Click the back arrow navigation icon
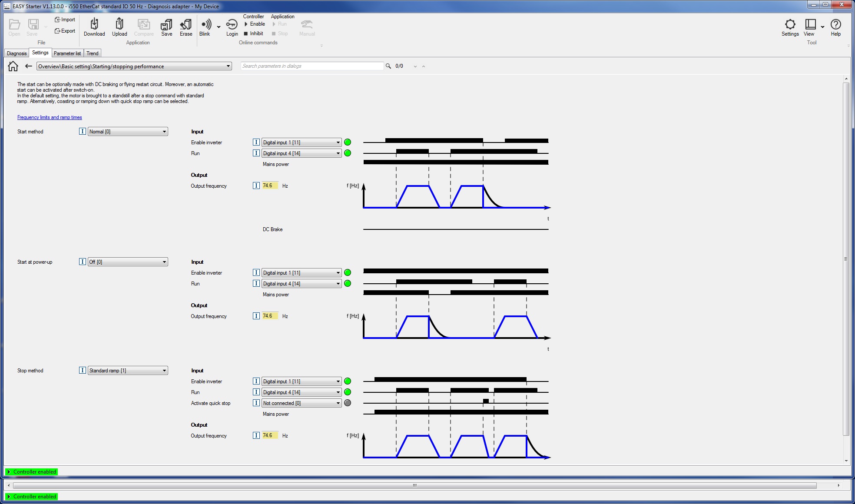This screenshot has width=855, height=504. [x=29, y=66]
